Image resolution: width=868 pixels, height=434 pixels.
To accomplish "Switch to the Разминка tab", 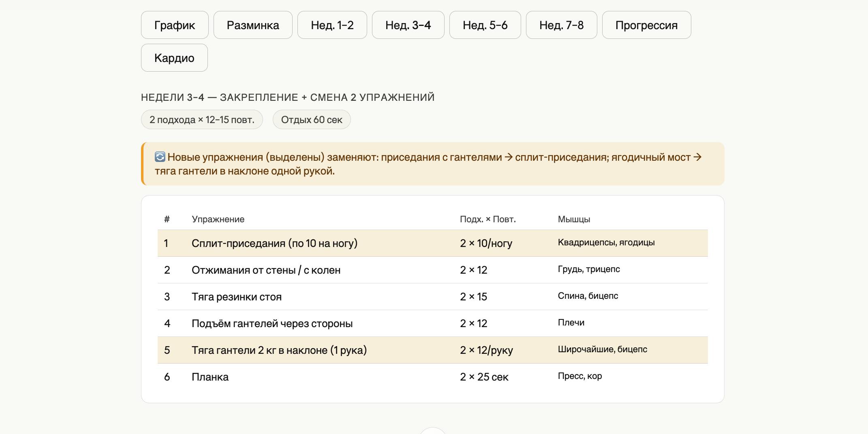I will point(253,25).
